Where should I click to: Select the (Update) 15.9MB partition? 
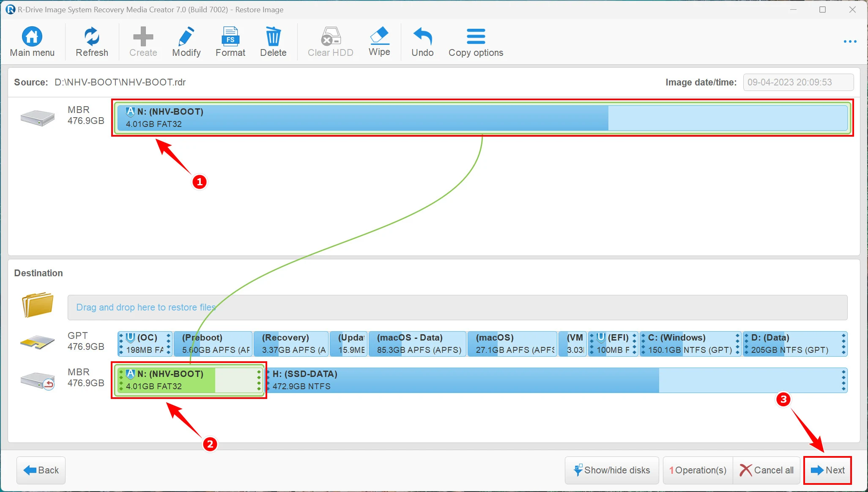349,344
